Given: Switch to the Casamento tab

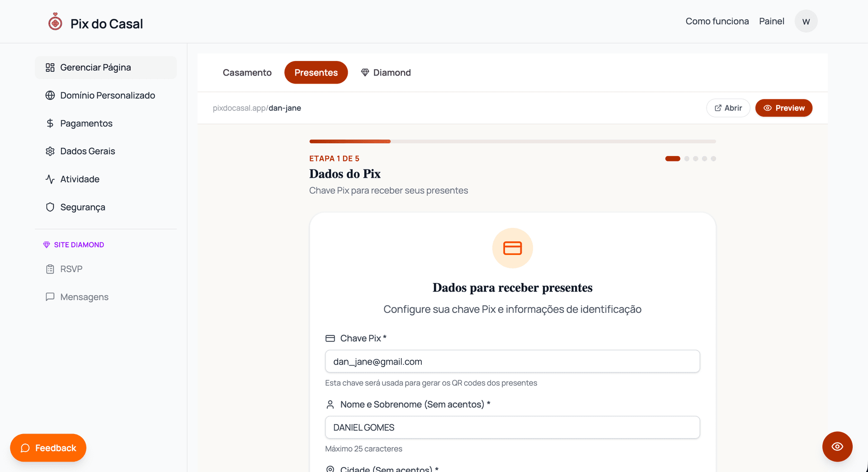Looking at the screenshot, I should point(247,72).
